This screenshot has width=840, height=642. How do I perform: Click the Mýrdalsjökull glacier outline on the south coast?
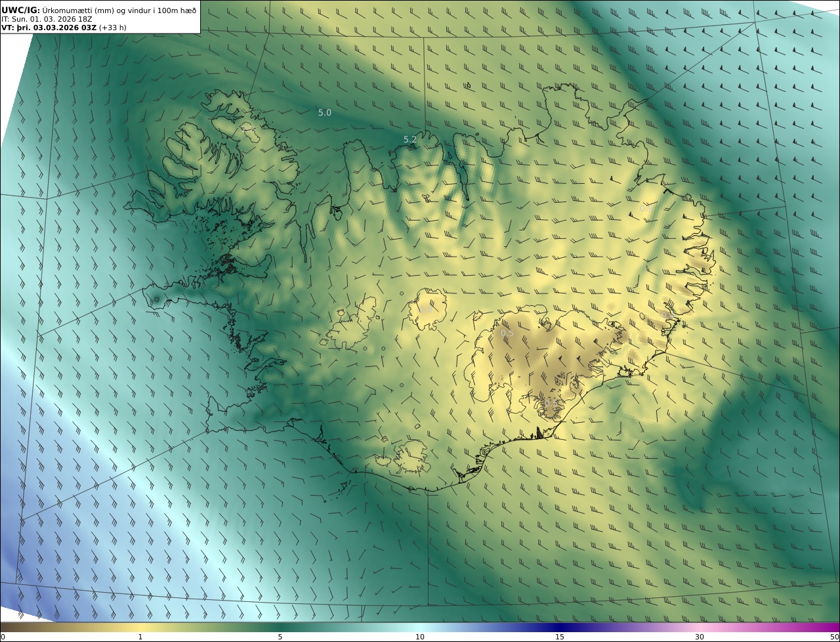(x=411, y=456)
